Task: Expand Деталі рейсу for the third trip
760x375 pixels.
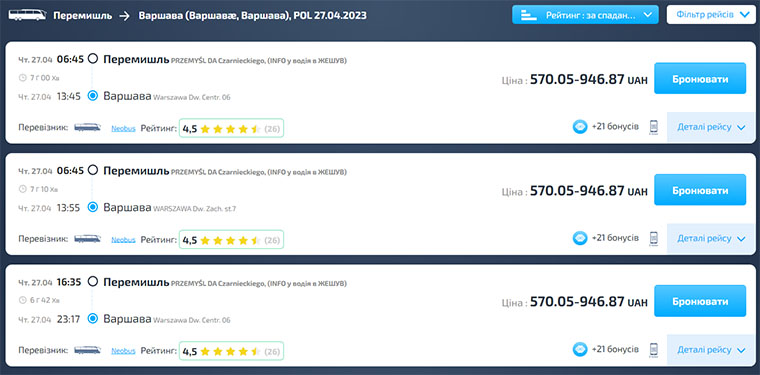Action: pos(711,350)
